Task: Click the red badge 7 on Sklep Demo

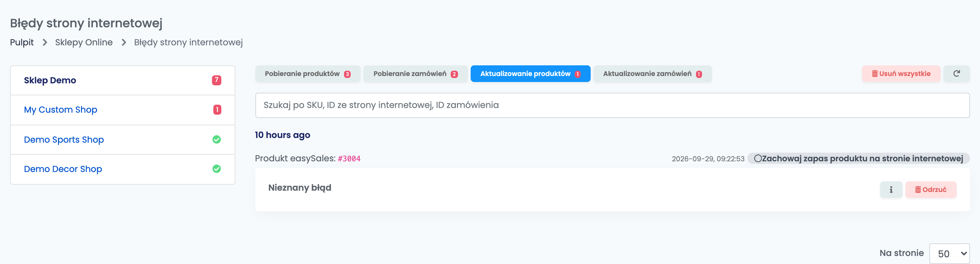Action: coord(216,80)
